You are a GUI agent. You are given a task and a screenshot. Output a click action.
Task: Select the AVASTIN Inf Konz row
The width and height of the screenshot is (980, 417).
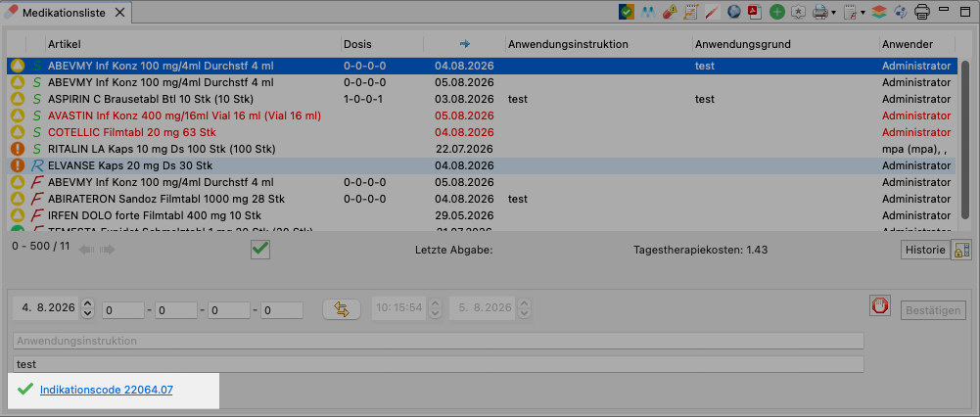(482, 116)
